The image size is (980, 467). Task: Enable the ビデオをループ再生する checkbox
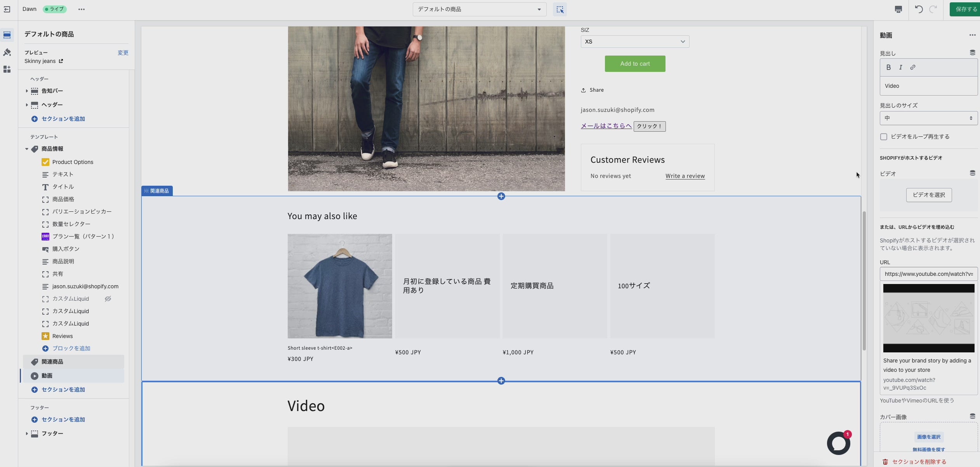coord(884,137)
